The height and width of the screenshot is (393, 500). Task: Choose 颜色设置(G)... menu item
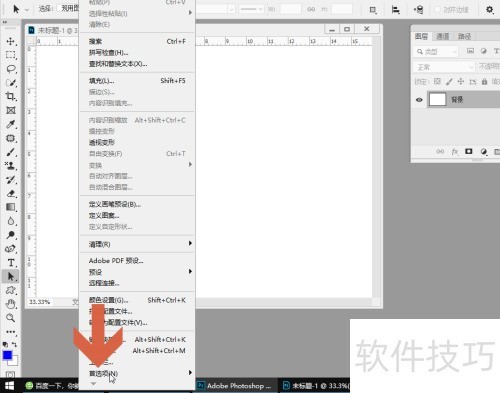137,300
